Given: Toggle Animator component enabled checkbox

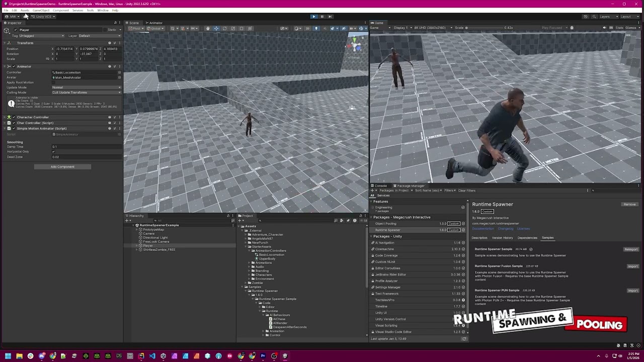Looking at the screenshot, I should (14, 66).
